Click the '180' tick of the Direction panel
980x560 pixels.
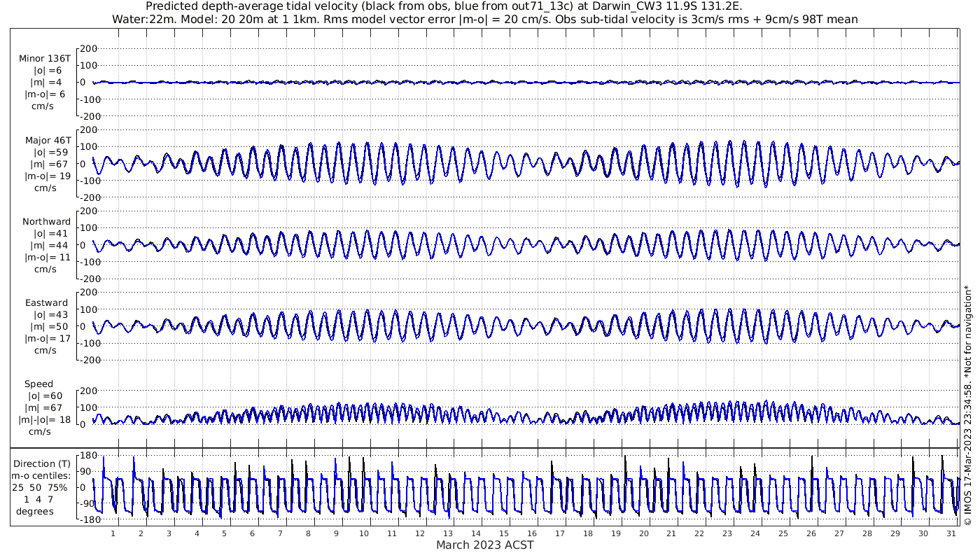tap(88, 456)
